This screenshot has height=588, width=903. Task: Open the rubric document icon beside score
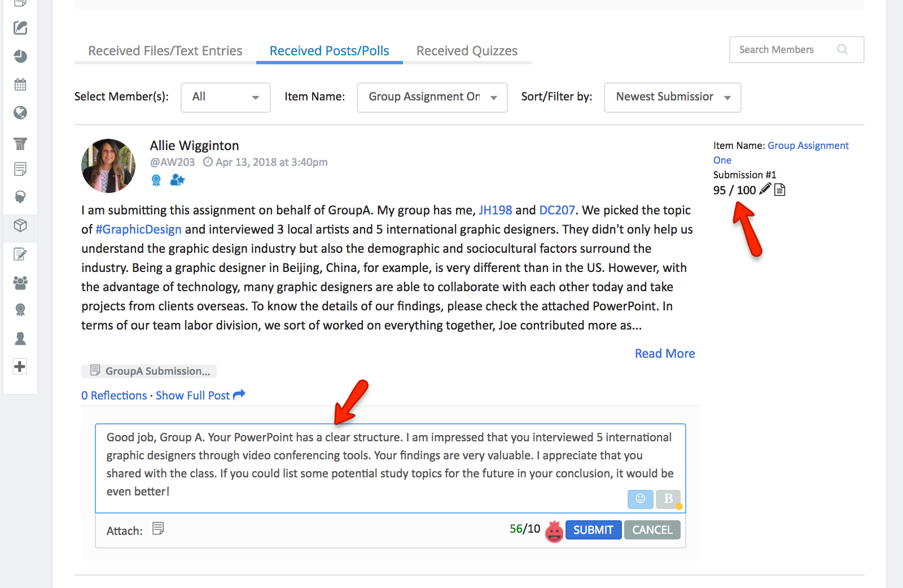coord(780,190)
